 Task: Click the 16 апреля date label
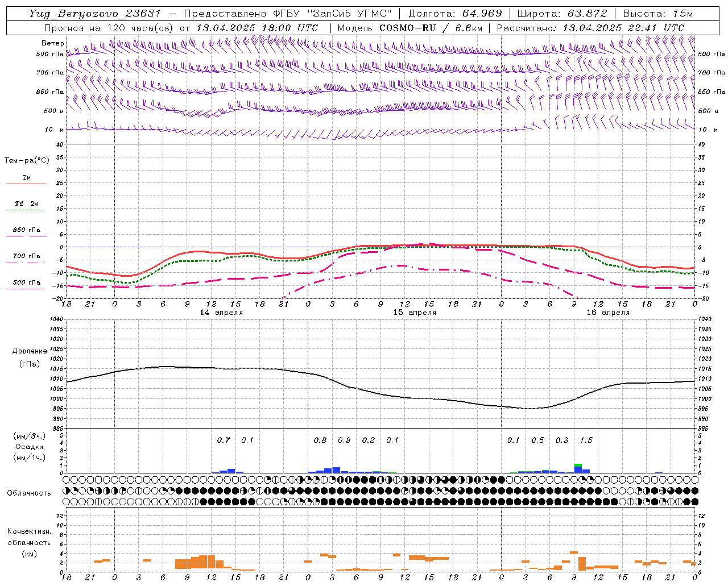(x=608, y=313)
